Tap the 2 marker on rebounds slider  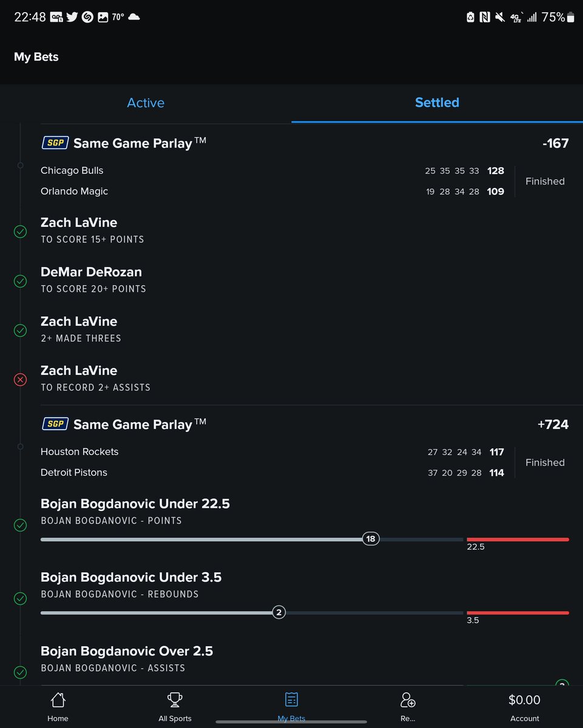click(278, 612)
